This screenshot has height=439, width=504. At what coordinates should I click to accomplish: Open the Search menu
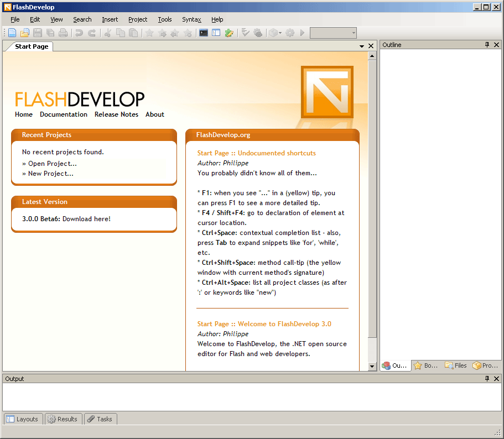click(x=82, y=19)
